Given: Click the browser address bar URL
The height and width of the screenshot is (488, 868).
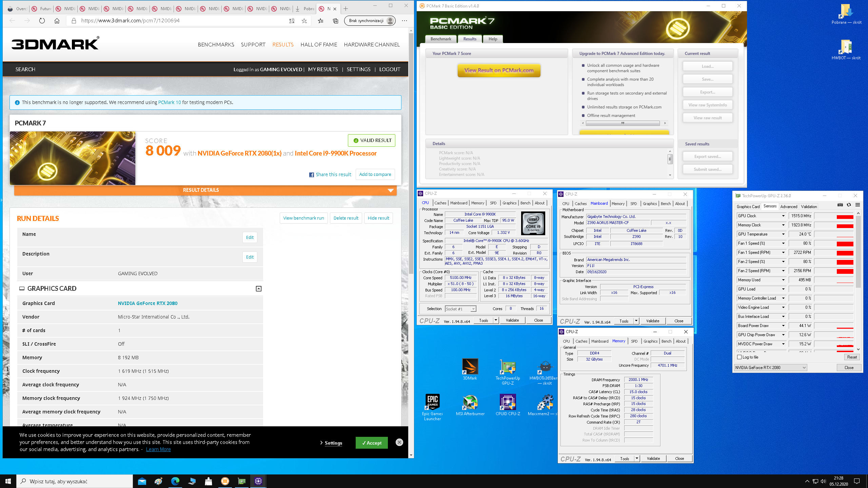Looking at the screenshot, I should [130, 21].
